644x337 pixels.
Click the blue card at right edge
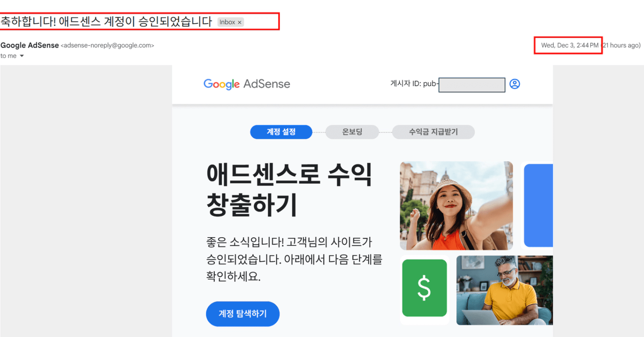pos(538,206)
